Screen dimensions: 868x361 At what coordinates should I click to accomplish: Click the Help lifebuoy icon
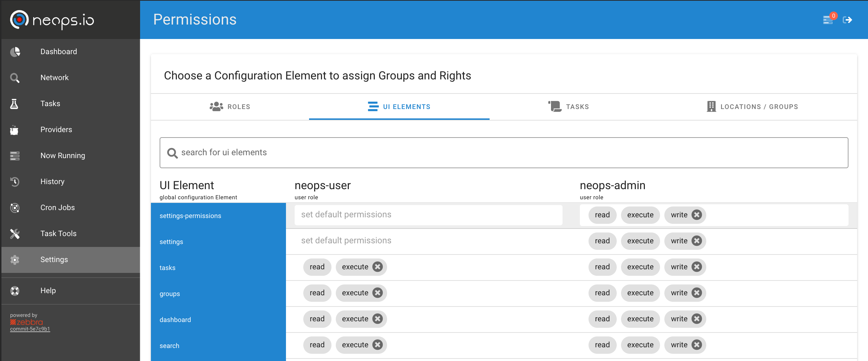15,291
